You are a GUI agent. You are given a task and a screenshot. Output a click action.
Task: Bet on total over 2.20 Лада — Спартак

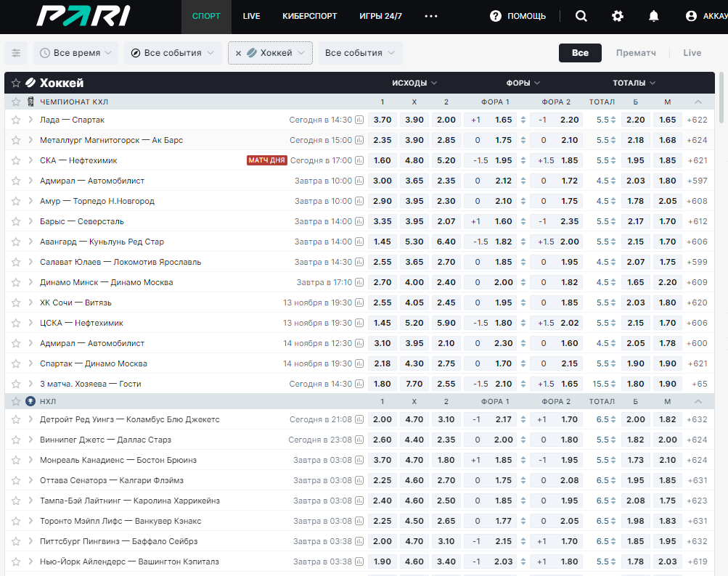[635, 120]
